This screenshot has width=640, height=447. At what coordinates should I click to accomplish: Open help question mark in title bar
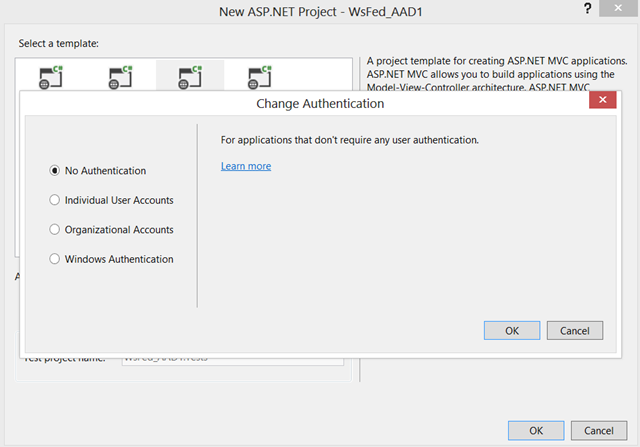pyautogui.click(x=587, y=8)
